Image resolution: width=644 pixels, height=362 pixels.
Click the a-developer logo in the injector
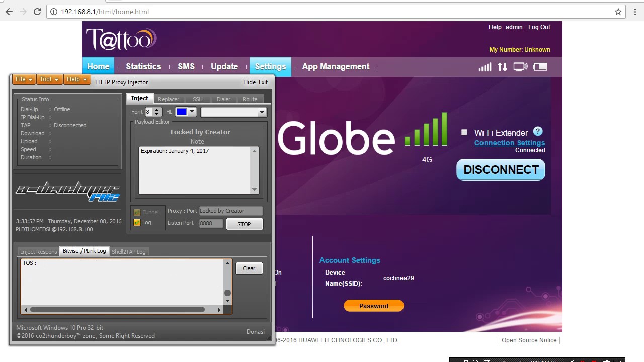click(68, 191)
